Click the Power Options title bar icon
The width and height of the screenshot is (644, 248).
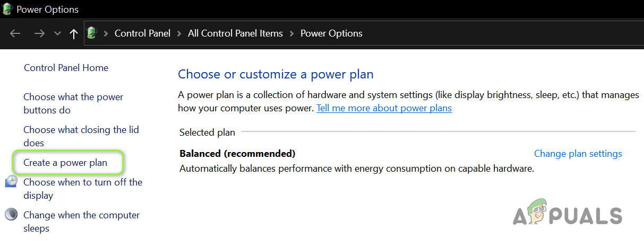tap(7, 9)
